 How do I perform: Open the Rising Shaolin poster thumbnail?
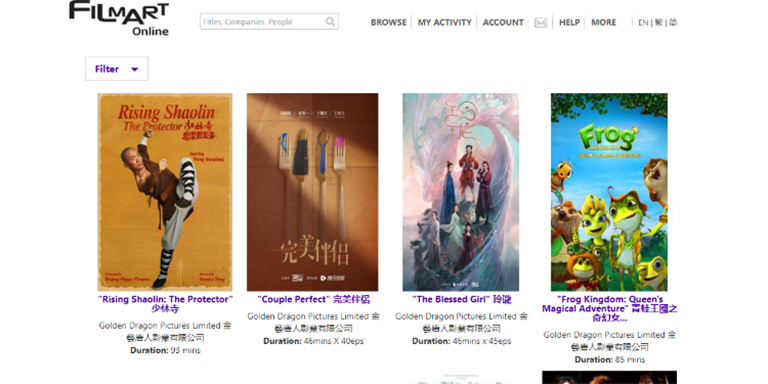click(x=165, y=192)
